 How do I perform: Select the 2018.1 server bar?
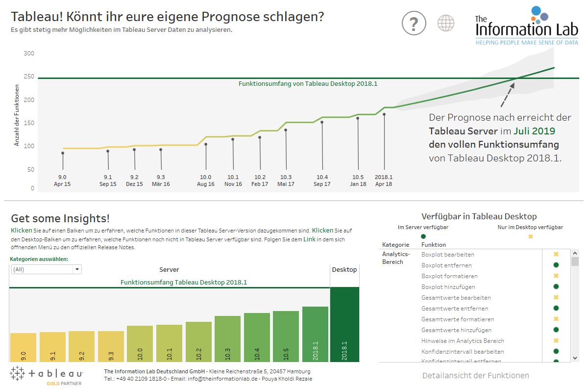coord(315,335)
